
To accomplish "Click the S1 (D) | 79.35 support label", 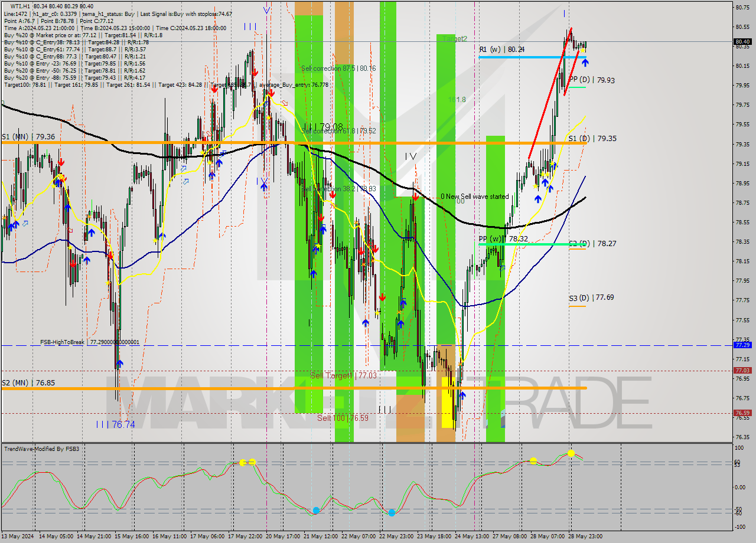I will (593, 138).
